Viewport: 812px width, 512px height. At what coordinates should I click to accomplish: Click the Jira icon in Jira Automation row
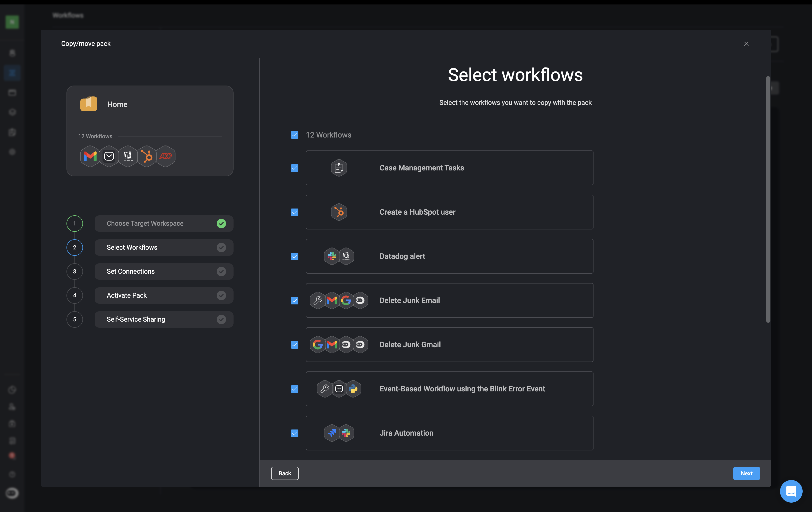coord(332,433)
